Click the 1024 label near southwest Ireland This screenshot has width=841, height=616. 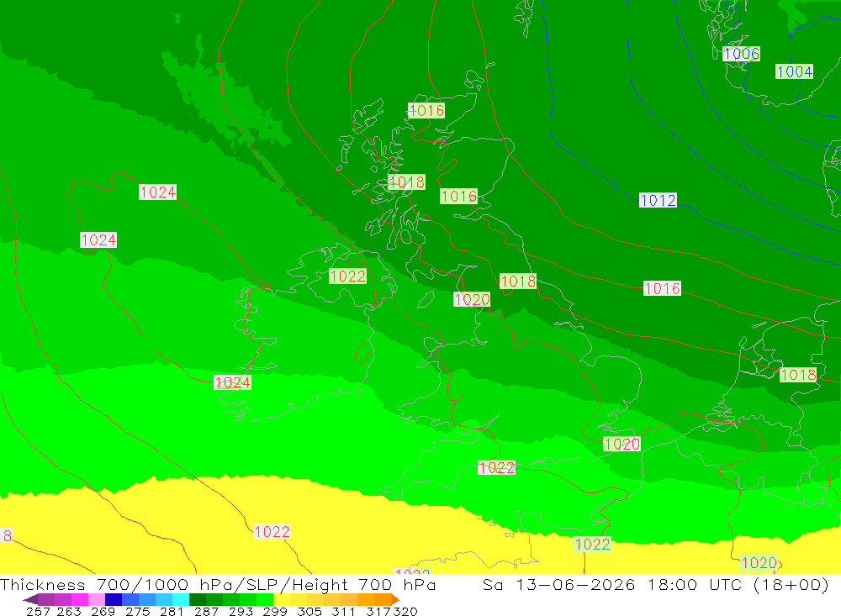232,382
